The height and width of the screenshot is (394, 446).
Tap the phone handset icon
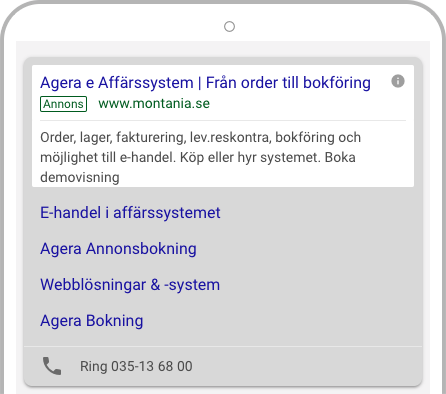click(x=52, y=366)
